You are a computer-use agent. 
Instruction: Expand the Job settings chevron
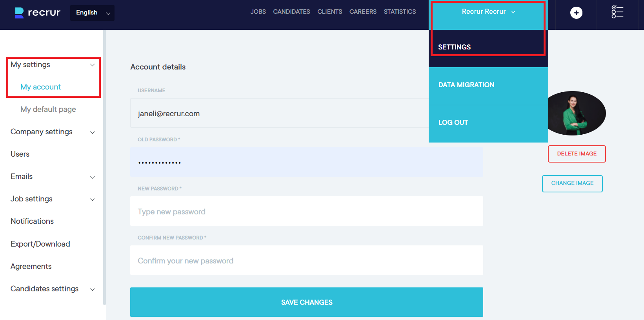coord(93,199)
